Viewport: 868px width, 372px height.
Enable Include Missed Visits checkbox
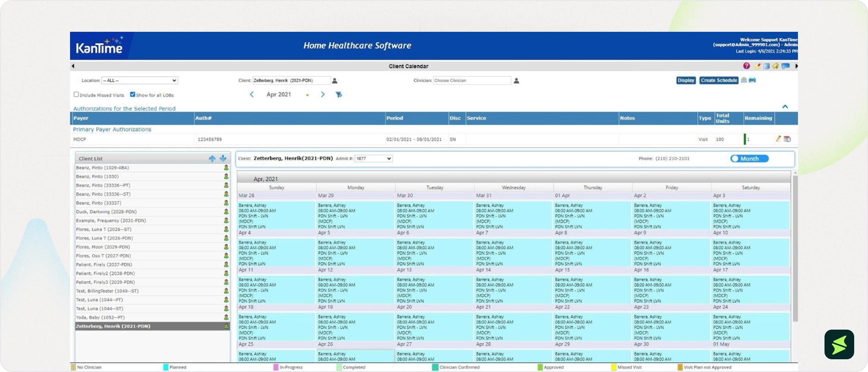pos(76,94)
